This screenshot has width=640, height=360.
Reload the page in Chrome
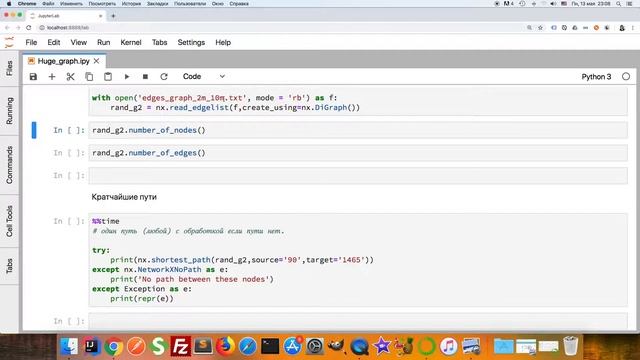29,28
